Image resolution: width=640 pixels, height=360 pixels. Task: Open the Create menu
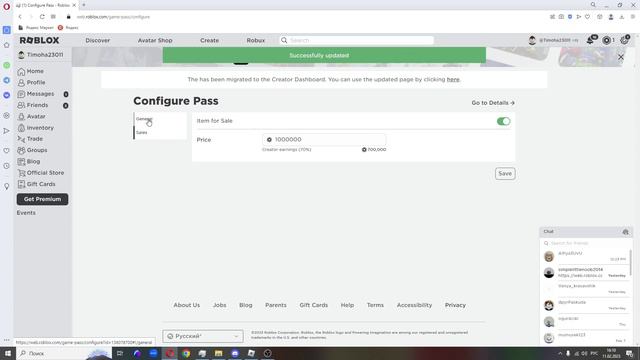(x=209, y=40)
